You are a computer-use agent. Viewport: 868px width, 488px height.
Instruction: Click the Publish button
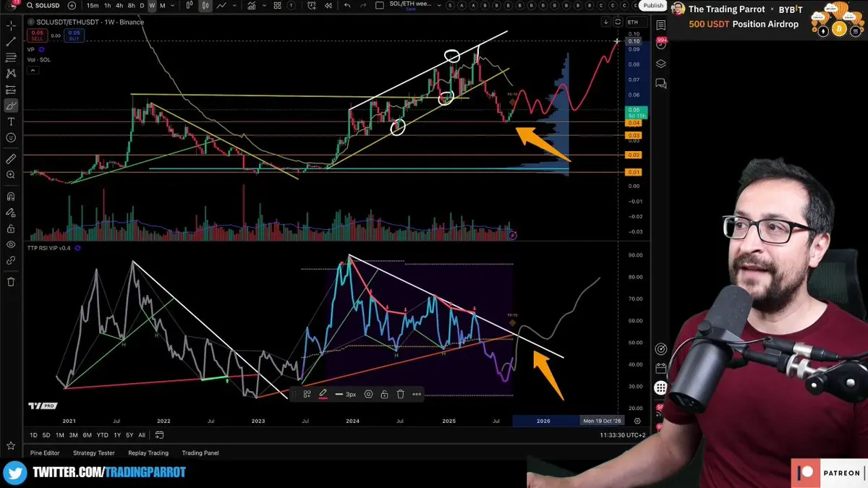(653, 5)
